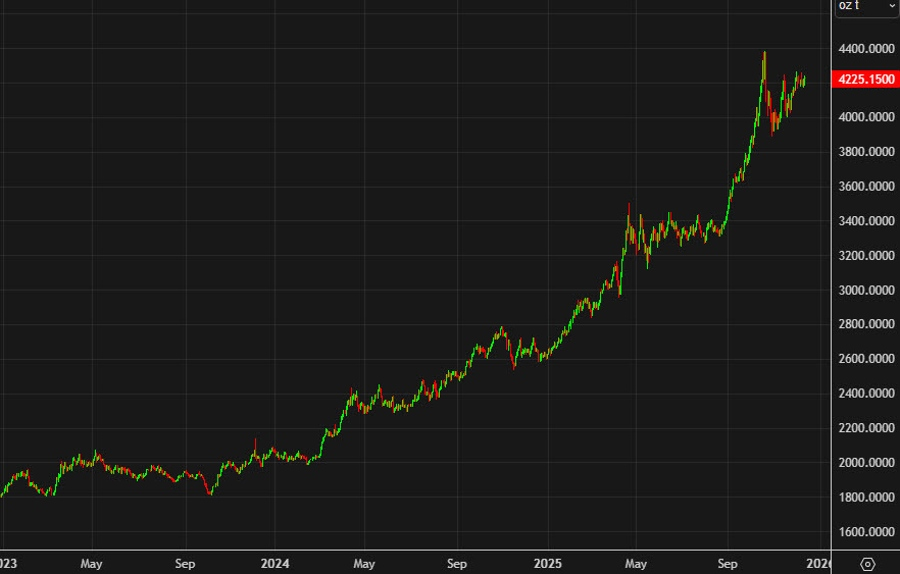Click the 3000.0000 price axis label
The height and width of the screenshot is (574, 900).
pos(866,290)
